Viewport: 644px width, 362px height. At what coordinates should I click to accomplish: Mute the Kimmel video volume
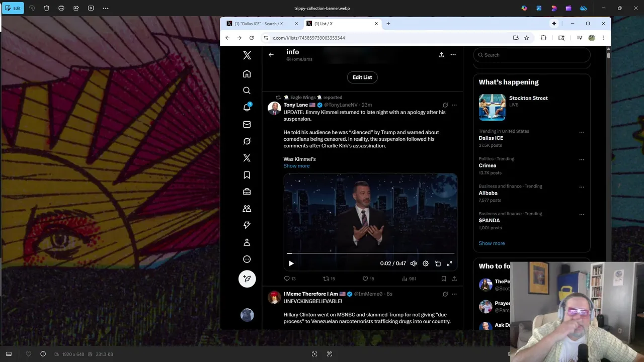pos(414,263)
